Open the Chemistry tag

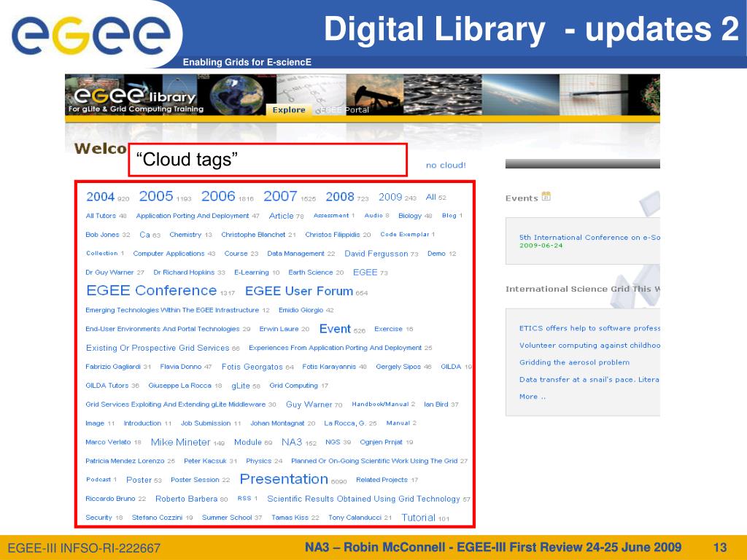[x=185, y=235]
